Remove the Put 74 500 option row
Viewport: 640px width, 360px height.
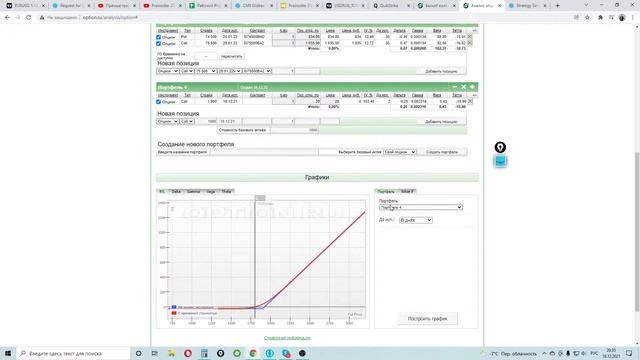[x=470, y=37]
